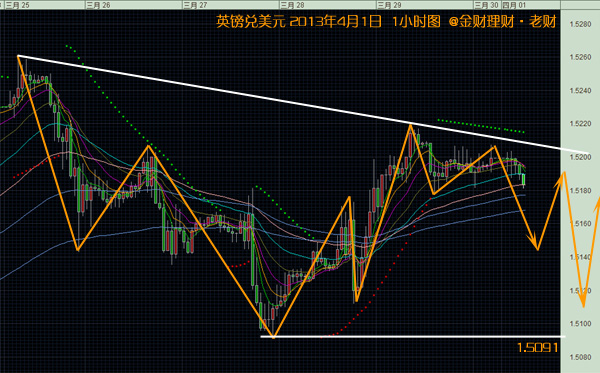The width and height of the screenshot is (600, 373).
Task: Select the 1.5220 price level label
Action: click(x=580, y=124)
